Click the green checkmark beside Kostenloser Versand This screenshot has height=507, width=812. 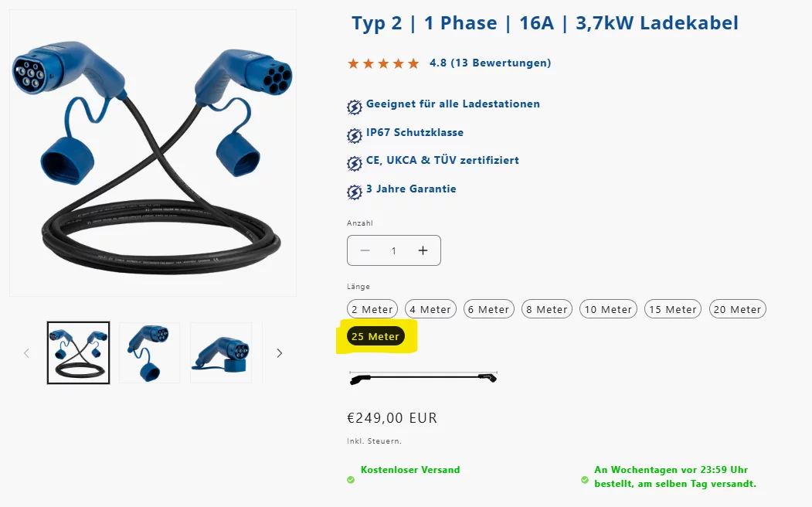[x=351, y=479]
